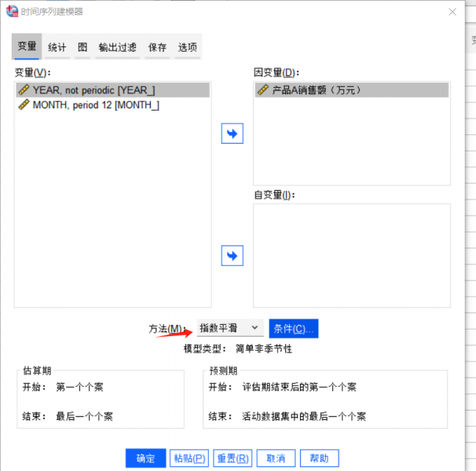Viewport: 476px width, 471px height.
Task: Close the 时间序列建模器 dialog
Action: 452,12
